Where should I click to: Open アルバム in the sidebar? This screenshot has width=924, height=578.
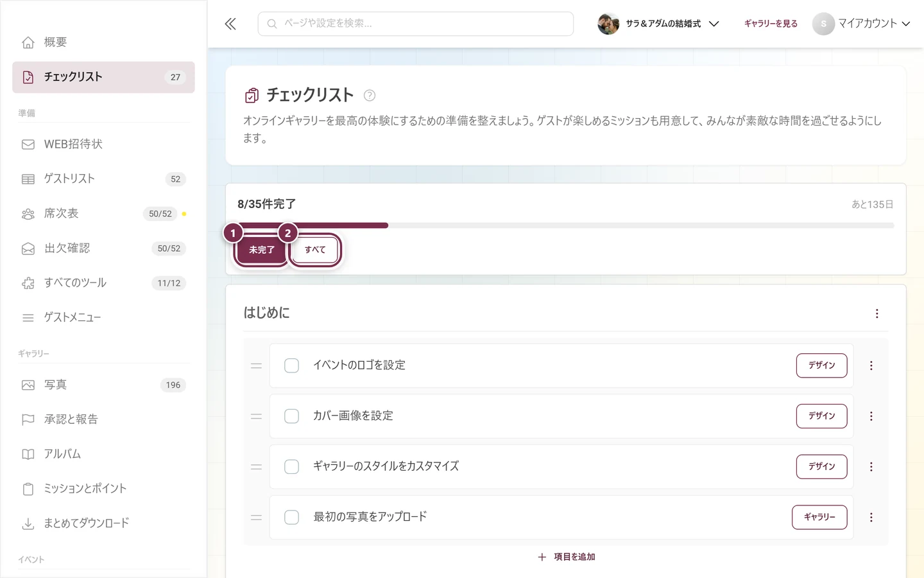point(103,454)
